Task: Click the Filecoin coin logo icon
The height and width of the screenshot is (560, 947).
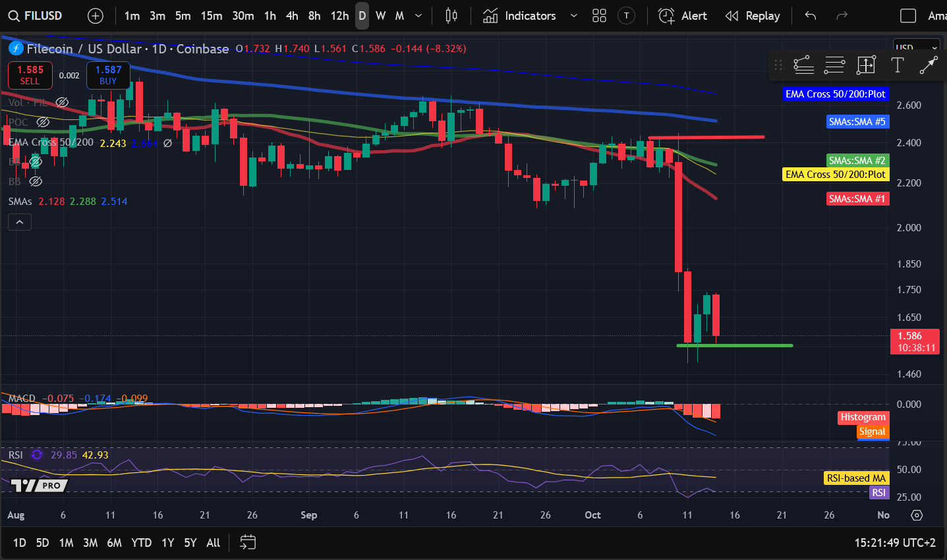Action: click(16, 48)
